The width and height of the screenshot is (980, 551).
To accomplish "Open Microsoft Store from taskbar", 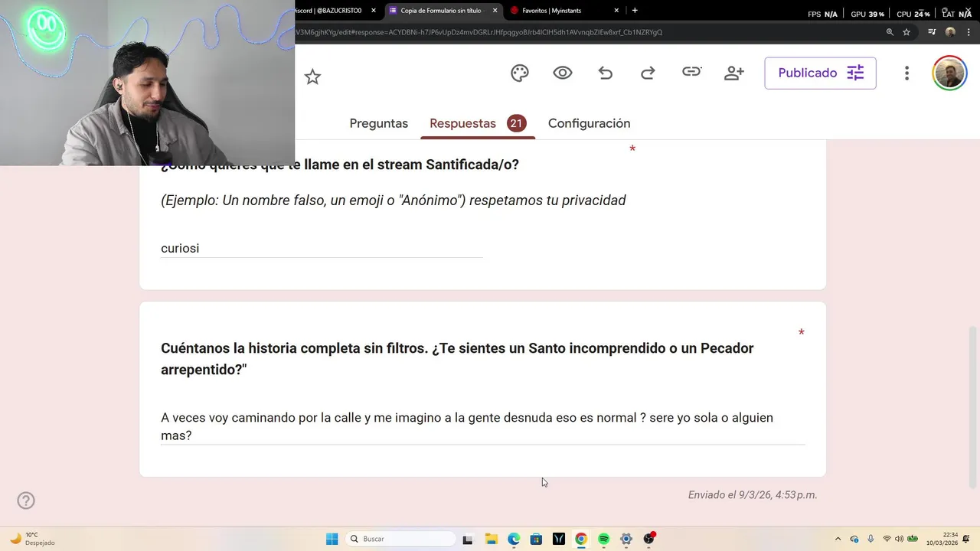I will [x=536, y=539].
